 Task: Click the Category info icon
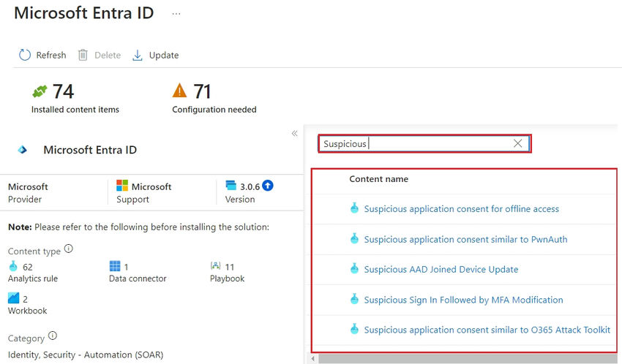[x=52, y=337]
